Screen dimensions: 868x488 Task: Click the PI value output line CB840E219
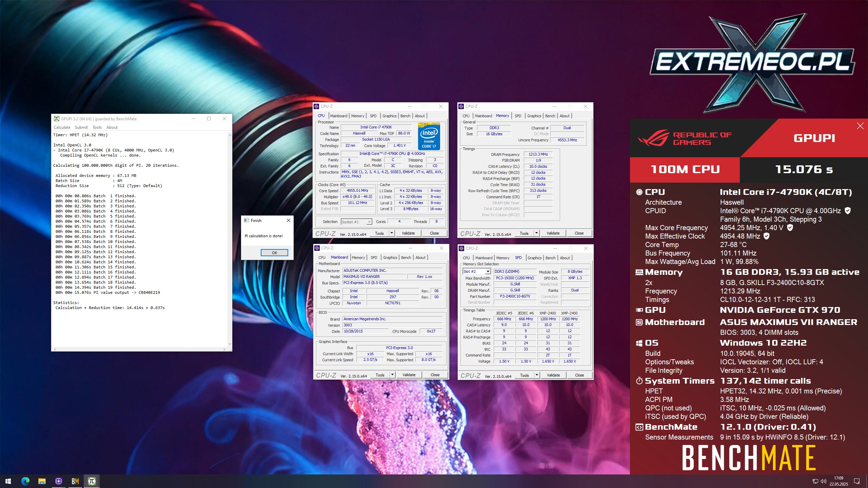(x=108, y=292)
